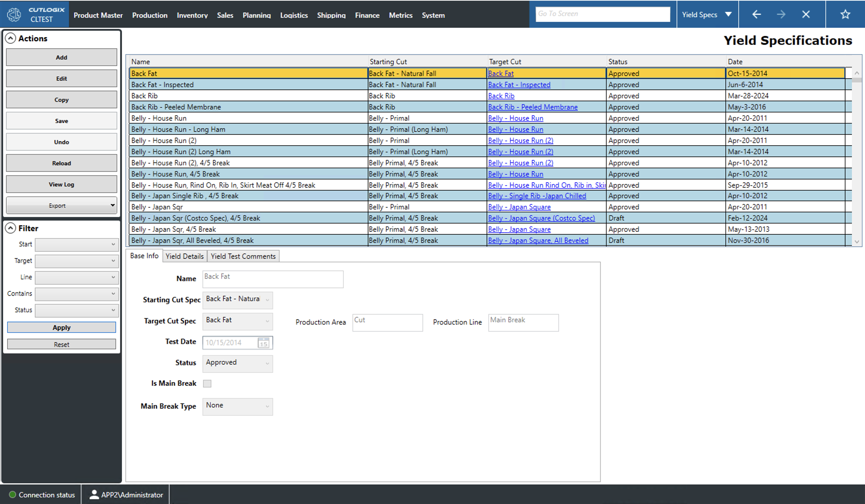The image size is (865, 504).
Task: Click the back navigation arrow
Action: (756, 14)
